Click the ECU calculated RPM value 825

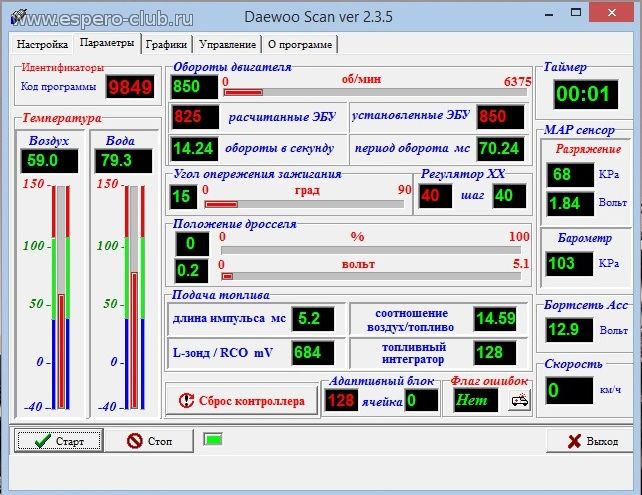click(194, 117)
